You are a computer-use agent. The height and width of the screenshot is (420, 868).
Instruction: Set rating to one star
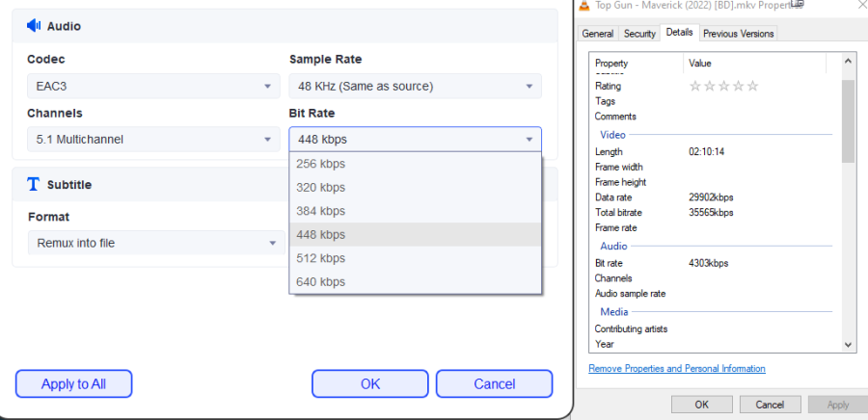694,87
